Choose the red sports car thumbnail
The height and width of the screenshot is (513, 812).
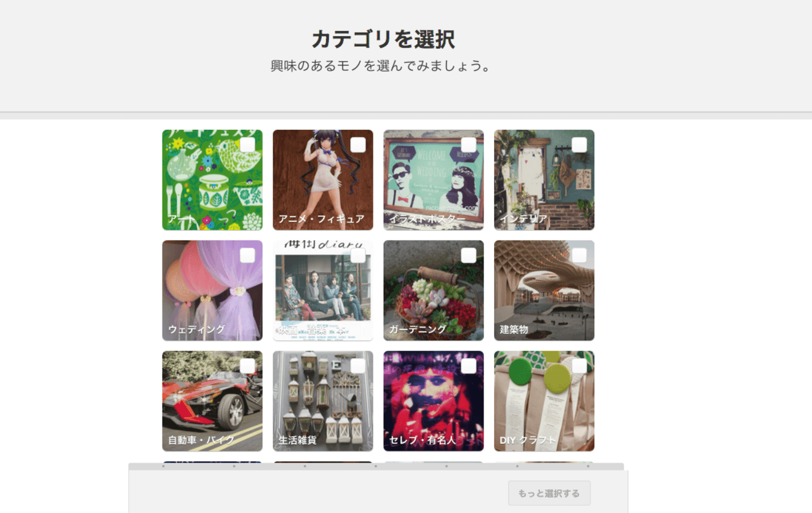tap(212, 401)
